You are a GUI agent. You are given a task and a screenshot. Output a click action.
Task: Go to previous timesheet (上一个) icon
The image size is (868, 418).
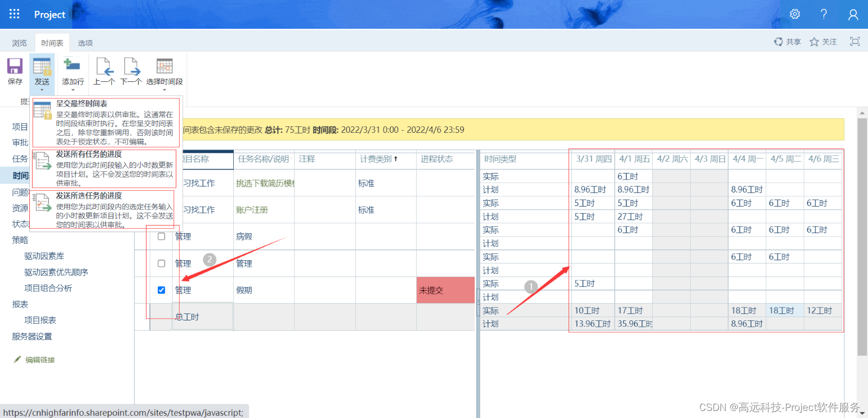pos(104,66)
